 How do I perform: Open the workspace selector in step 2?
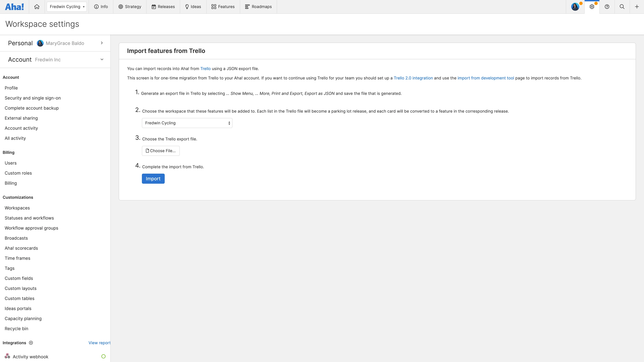[x=187, y=123]
